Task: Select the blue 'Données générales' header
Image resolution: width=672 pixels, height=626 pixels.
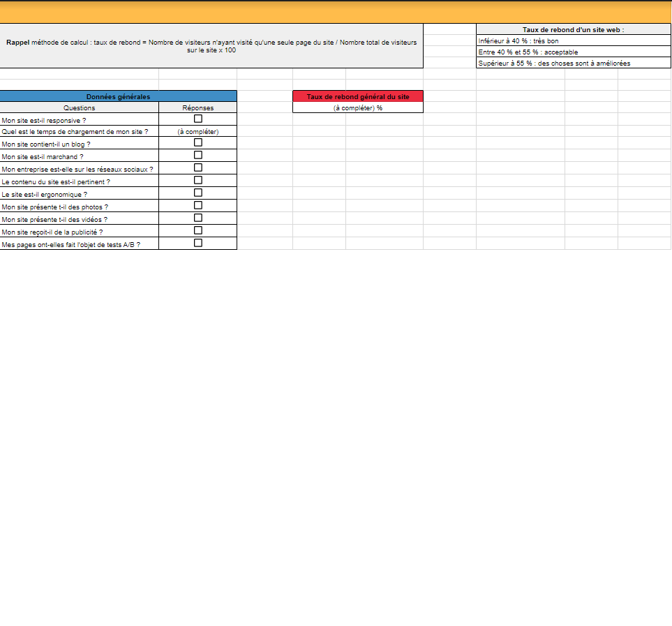Action: click(118, 96)
